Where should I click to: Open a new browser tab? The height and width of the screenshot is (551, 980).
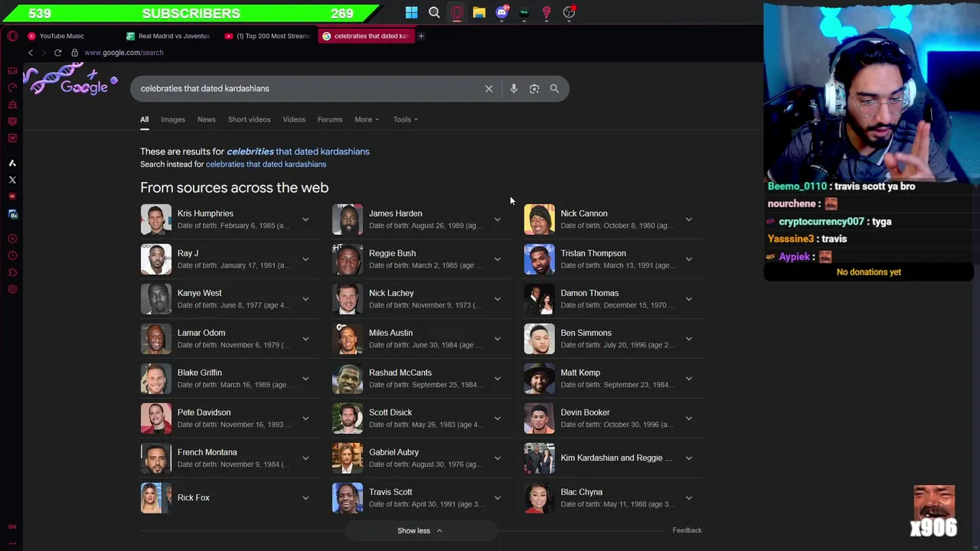pyautogui.click(x=420, y=36)
